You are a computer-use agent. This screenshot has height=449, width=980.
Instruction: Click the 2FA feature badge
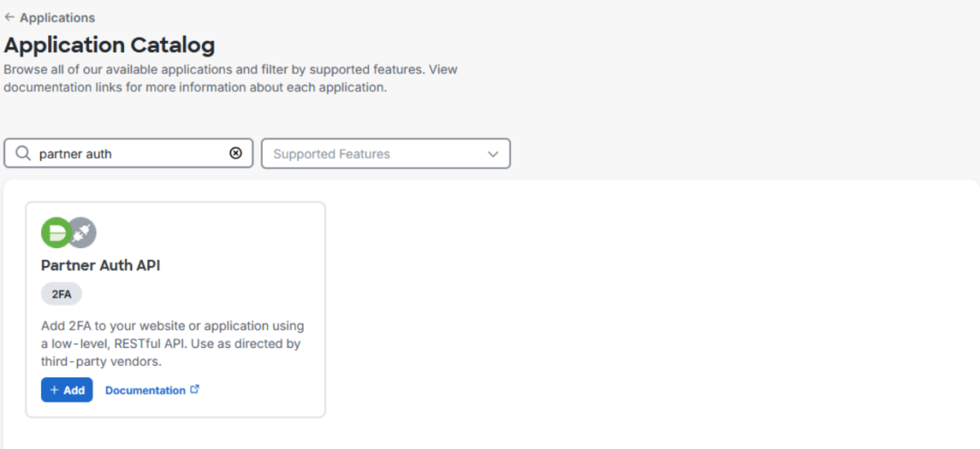tap(61, 295)
